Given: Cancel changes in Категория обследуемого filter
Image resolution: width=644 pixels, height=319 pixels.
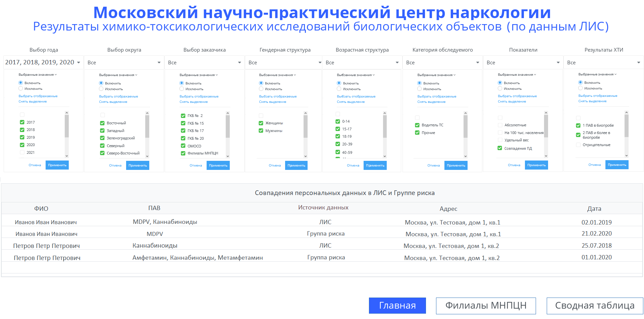Looking at the screenshot, I should pyautogui.click(x=433, y=166).
